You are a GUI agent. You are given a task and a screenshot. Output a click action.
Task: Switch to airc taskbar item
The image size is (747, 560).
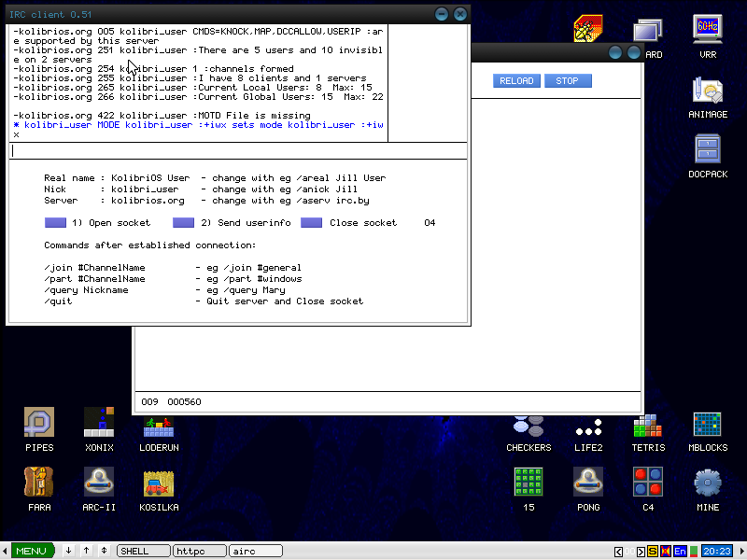(256, 551)
